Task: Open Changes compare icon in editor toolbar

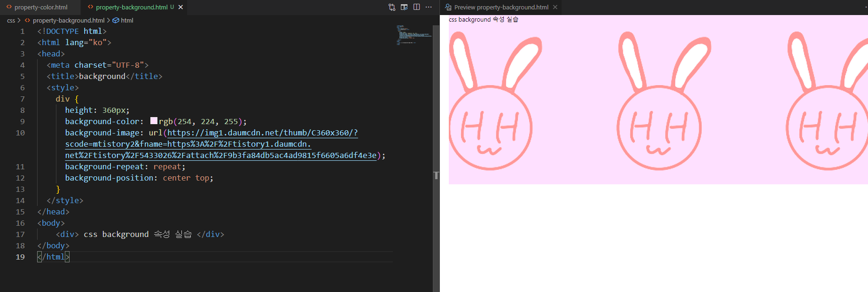Action: click(392, 7)
